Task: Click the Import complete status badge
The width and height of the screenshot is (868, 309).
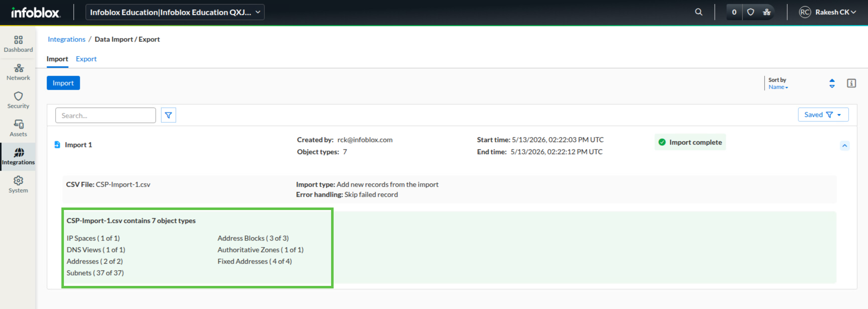Action: [x=690, y=142]
